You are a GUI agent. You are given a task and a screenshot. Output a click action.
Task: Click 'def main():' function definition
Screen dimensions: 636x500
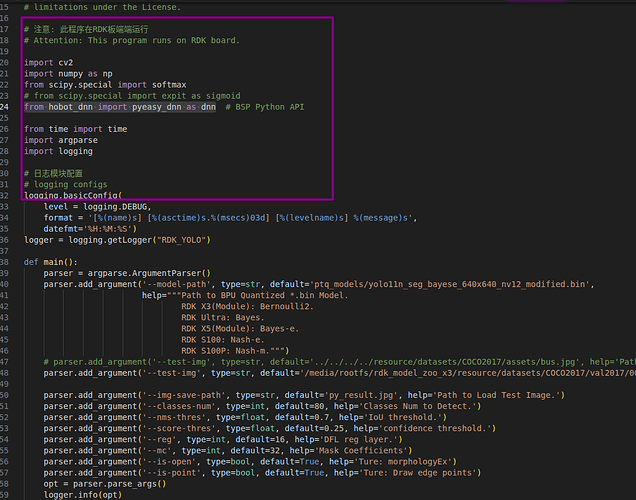pos(50,262)
